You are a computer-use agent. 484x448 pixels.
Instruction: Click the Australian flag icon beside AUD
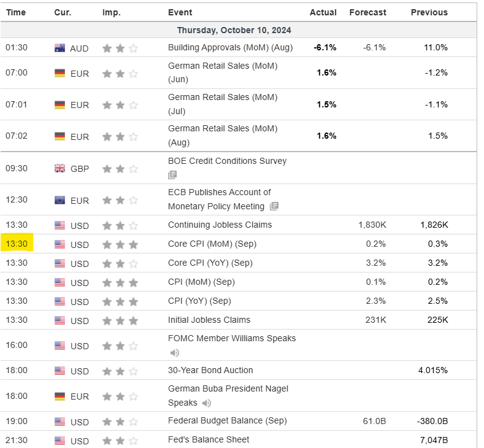60,47
